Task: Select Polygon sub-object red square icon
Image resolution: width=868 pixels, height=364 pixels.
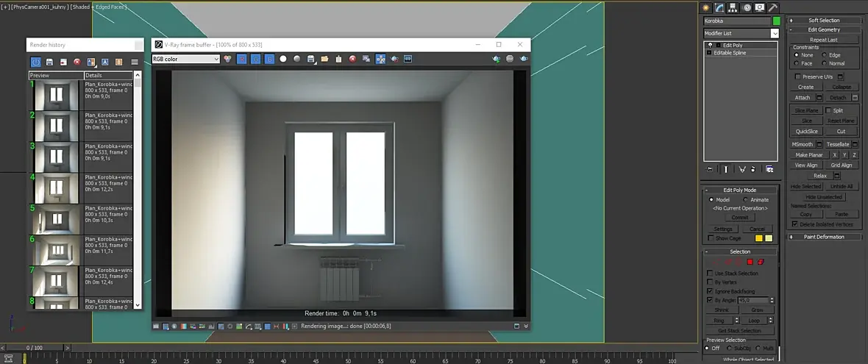Action: point(750,262)
